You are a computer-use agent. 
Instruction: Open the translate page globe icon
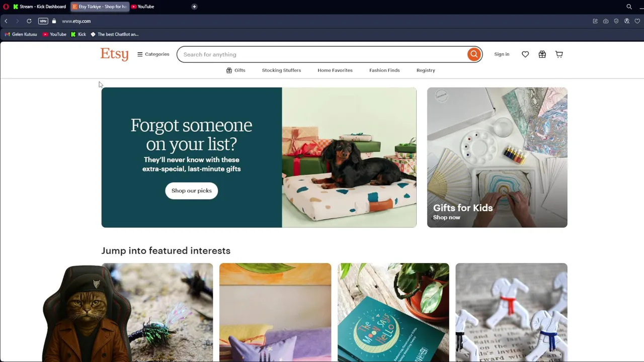pyautogui.click(x=627, y=21)
